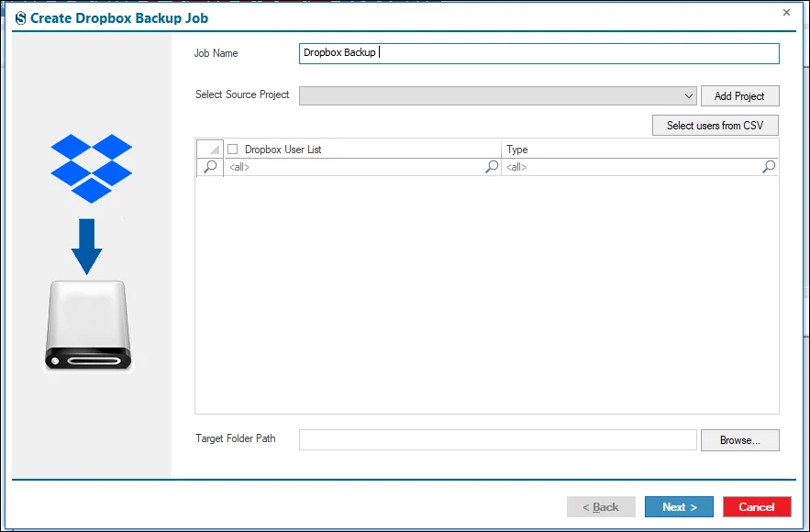Click the Create Dropbox Backup Job title text
Image resolution: width=810 pixels, height=532 pixels.
(119, 18)
